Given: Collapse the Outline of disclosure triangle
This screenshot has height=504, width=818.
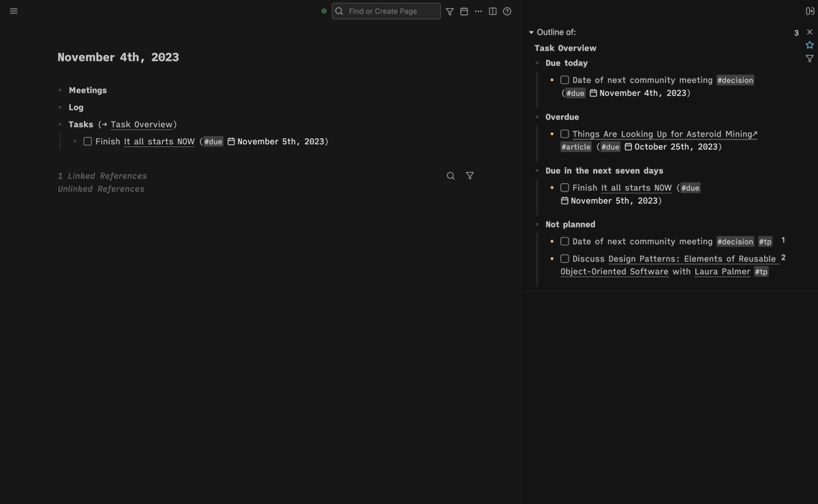Looking at the screenshot, I should click(x=531, y=32).
